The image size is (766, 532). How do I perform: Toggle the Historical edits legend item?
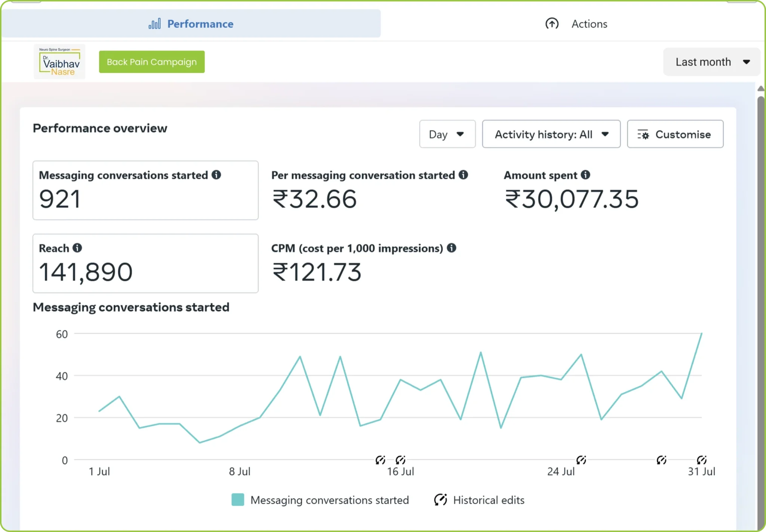(479, 500)
